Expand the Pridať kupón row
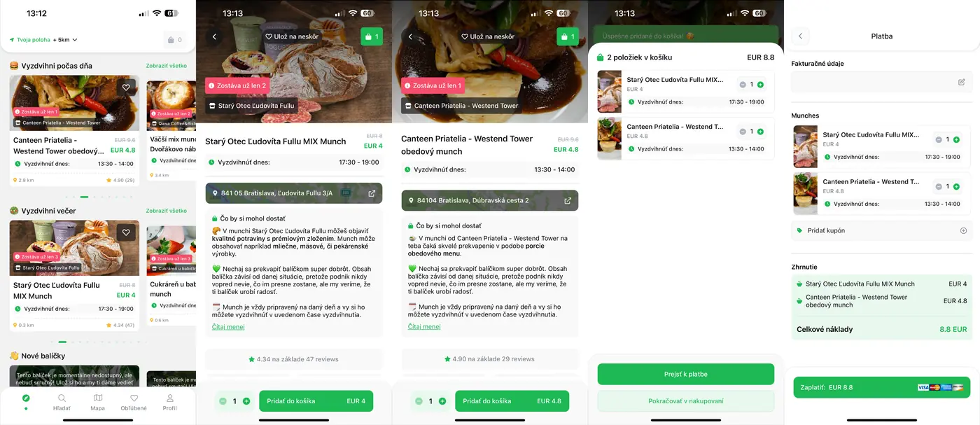The image size is (980, 425). (x=882, y=230)
